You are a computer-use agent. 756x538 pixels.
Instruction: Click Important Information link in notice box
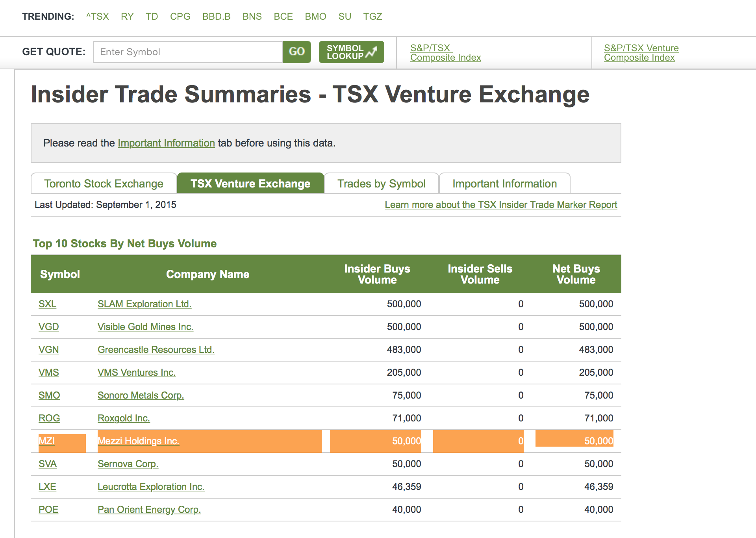166,143
